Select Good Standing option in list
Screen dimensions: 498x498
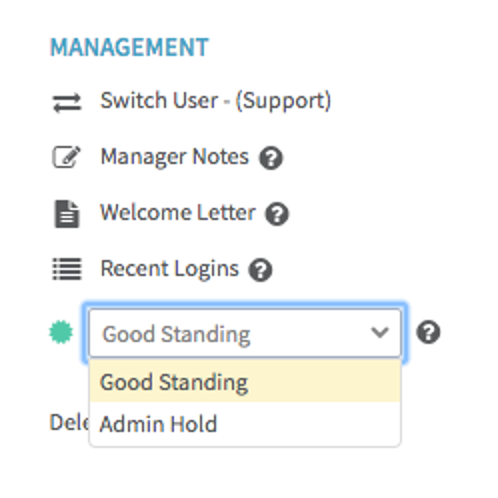[245, 381]
